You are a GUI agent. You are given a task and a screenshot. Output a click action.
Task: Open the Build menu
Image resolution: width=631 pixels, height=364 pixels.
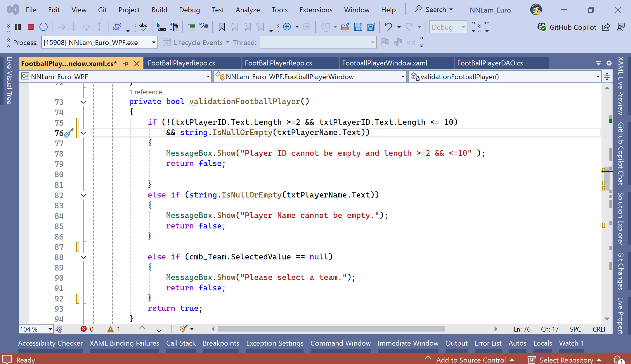pyautogui.click(x=160, y=10)
